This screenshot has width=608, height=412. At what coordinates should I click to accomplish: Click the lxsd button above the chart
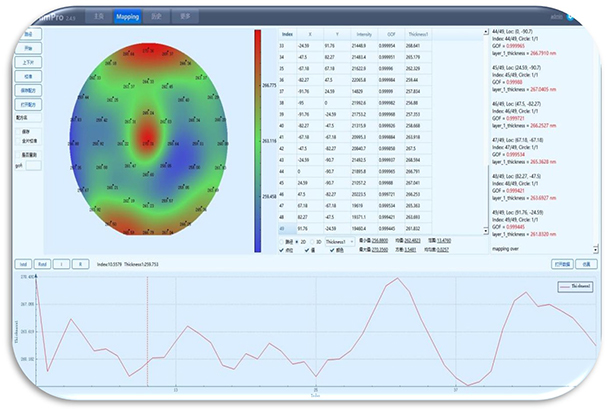(x=24, y=264)
